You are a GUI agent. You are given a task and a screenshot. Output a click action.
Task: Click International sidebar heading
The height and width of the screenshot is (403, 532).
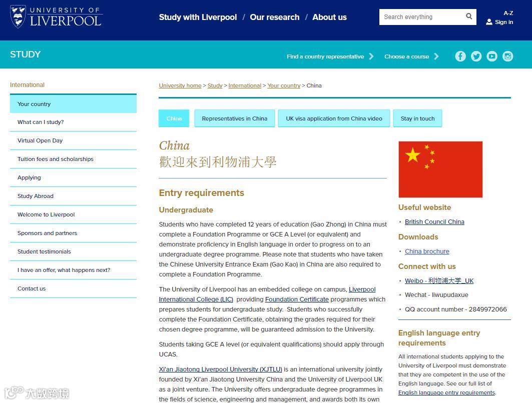pyautogui.click(x=27, y=84)
